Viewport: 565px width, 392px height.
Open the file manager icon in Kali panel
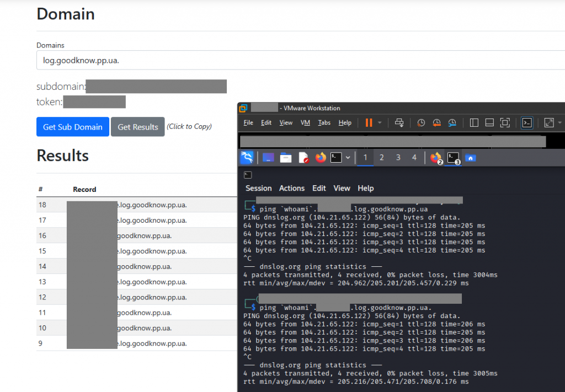tap(286, 158)
